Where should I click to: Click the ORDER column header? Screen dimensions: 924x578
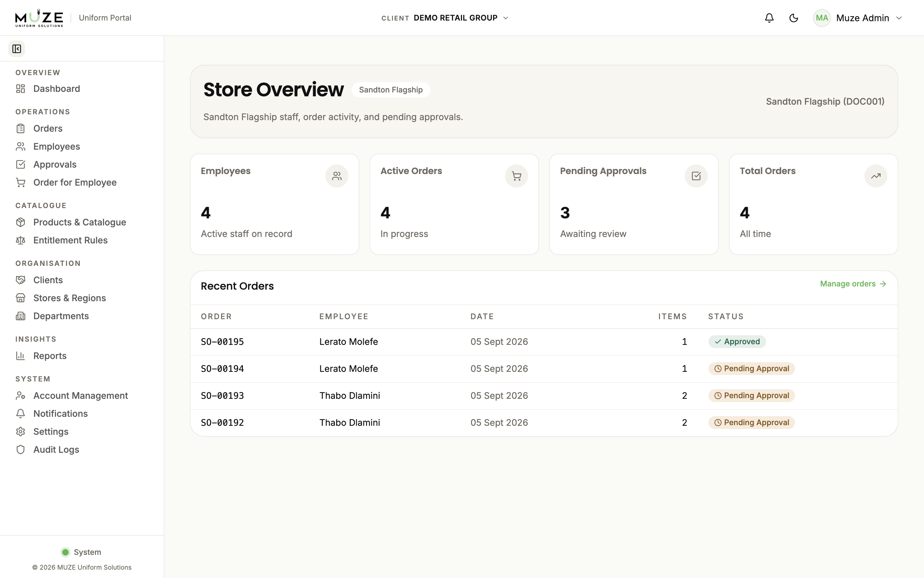216,317
